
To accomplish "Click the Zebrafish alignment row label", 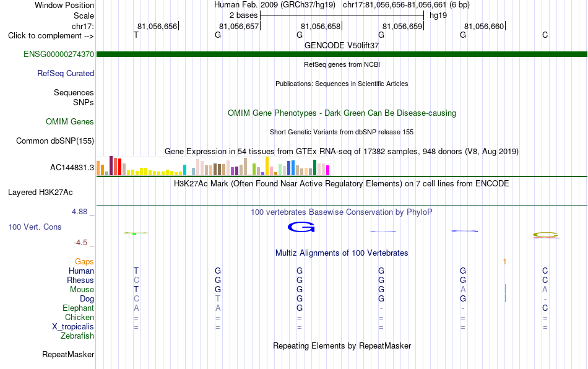I will pos(77,336).
